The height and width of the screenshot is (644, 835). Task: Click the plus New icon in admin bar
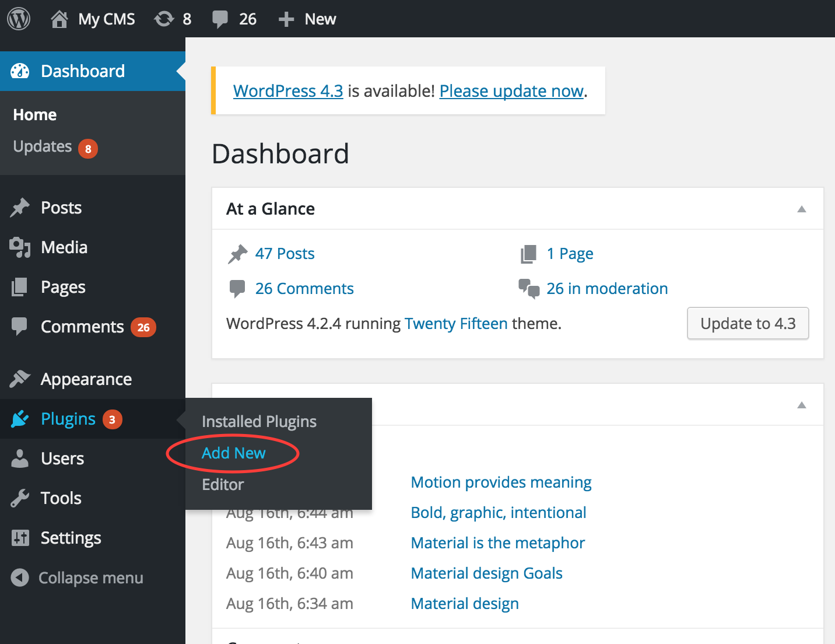(286, 19)
